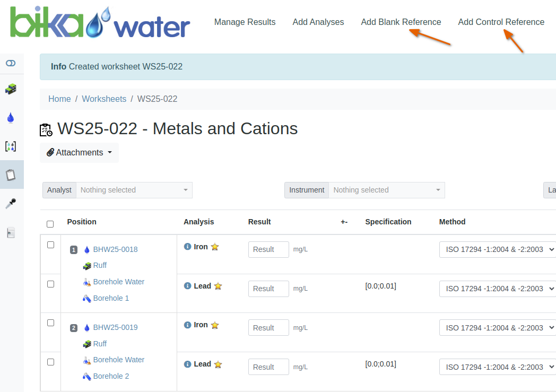This screenshot has width=556, height=392.
Task: Open the Worksheets breadcrumb link
Action: [x=104, y=99]
